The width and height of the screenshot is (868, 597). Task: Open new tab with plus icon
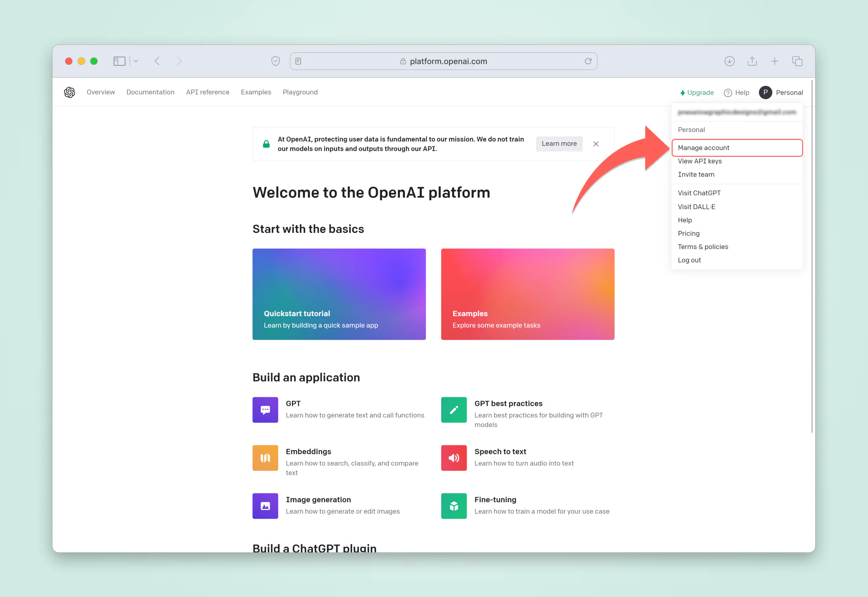tap(774, 61)
